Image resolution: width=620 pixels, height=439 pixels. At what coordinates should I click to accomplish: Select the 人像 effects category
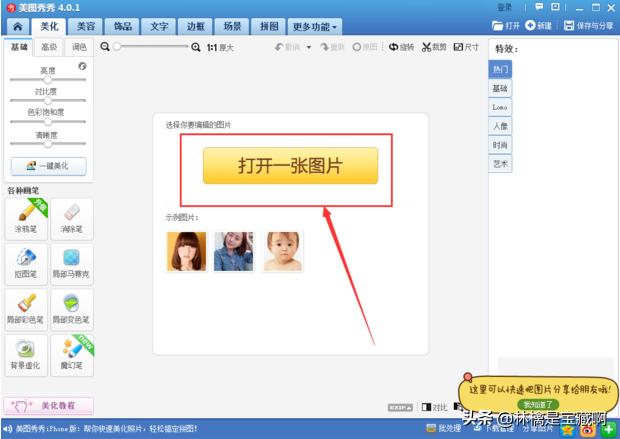500,126
